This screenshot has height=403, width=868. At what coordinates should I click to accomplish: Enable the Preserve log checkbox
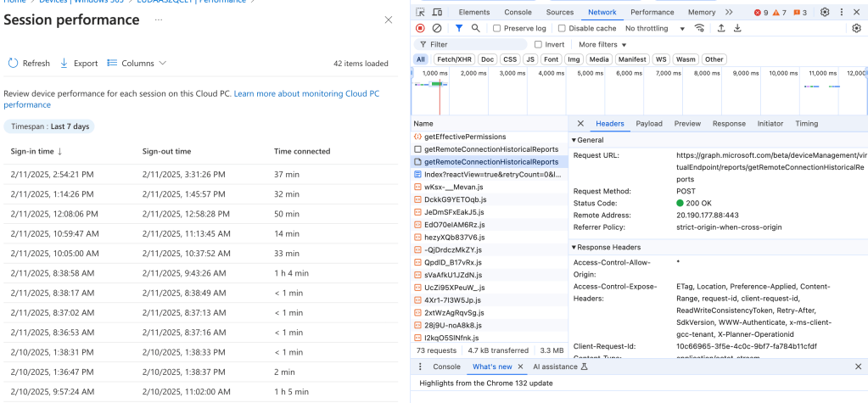tap(497, 28)
